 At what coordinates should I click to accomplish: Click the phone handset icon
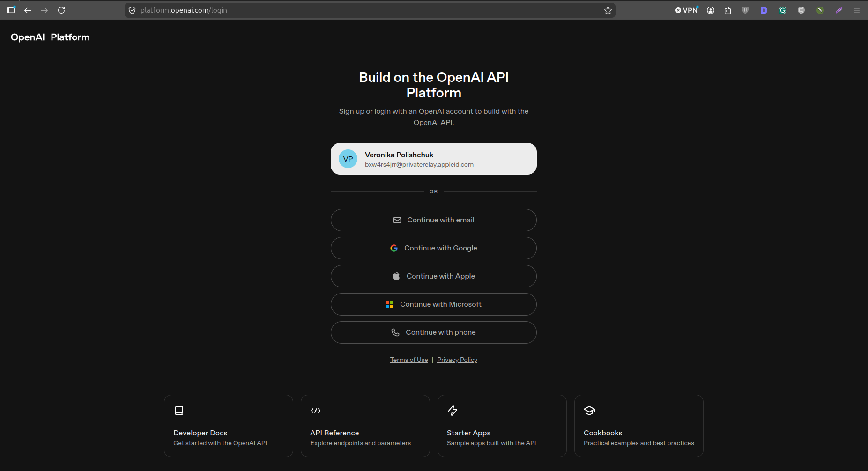395,332
